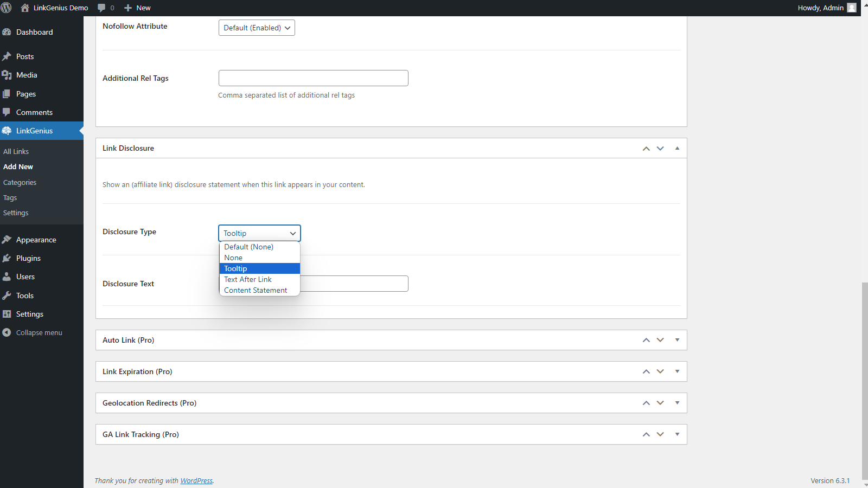
Task: Close the Disclosure Type dropdown field
Action: pos(259,233)
